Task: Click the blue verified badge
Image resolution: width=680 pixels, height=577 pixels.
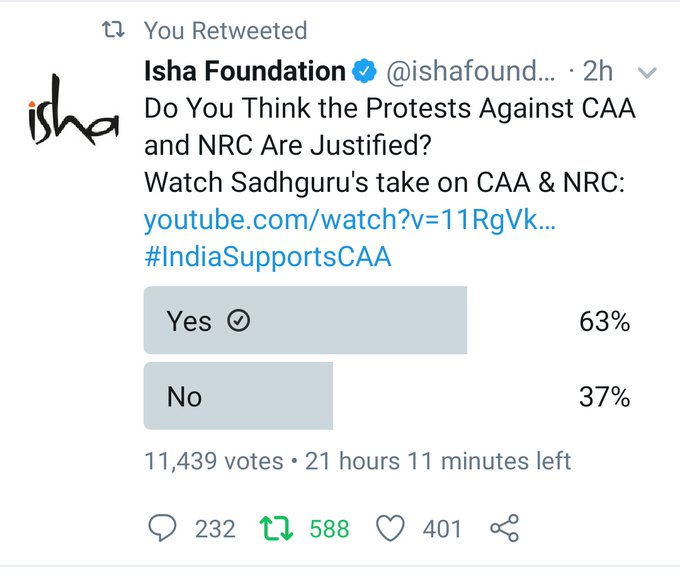Action: pyautogui.click(x=364, y=73)
